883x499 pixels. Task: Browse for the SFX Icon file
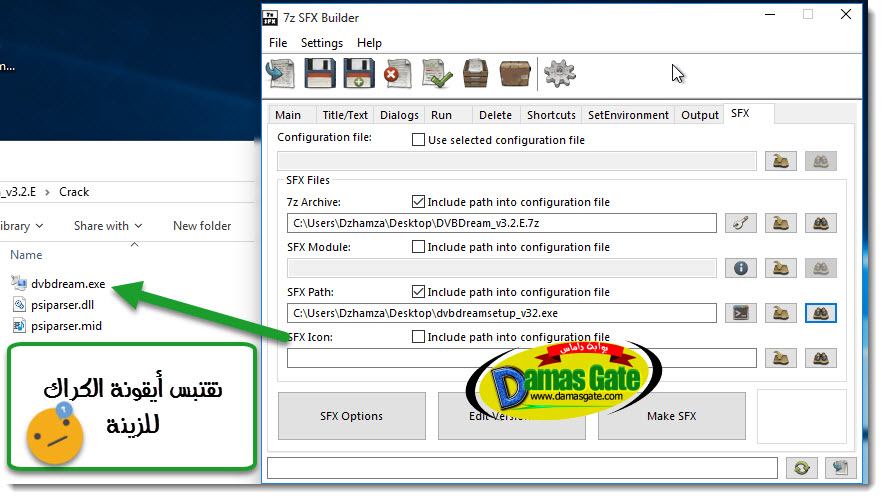pyautogui.click(x=781, y=358)
